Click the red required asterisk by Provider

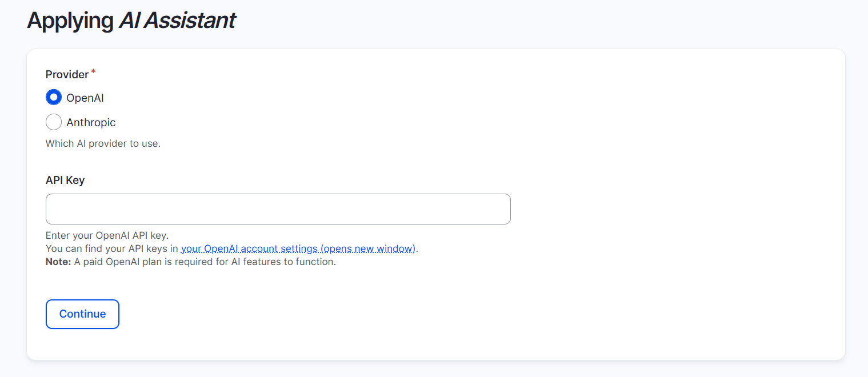point(94,72)
